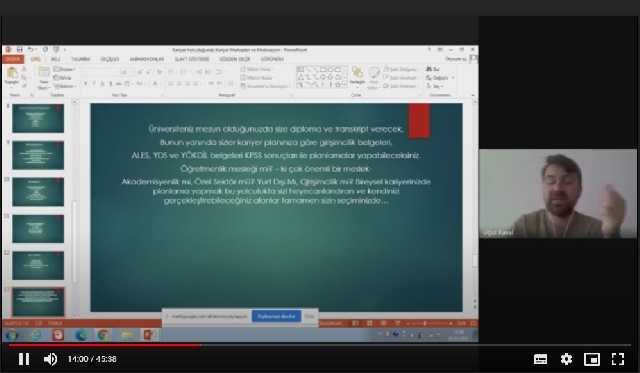Toggle fullscreen mode
The image size is (640, 373).
(618, 359)
